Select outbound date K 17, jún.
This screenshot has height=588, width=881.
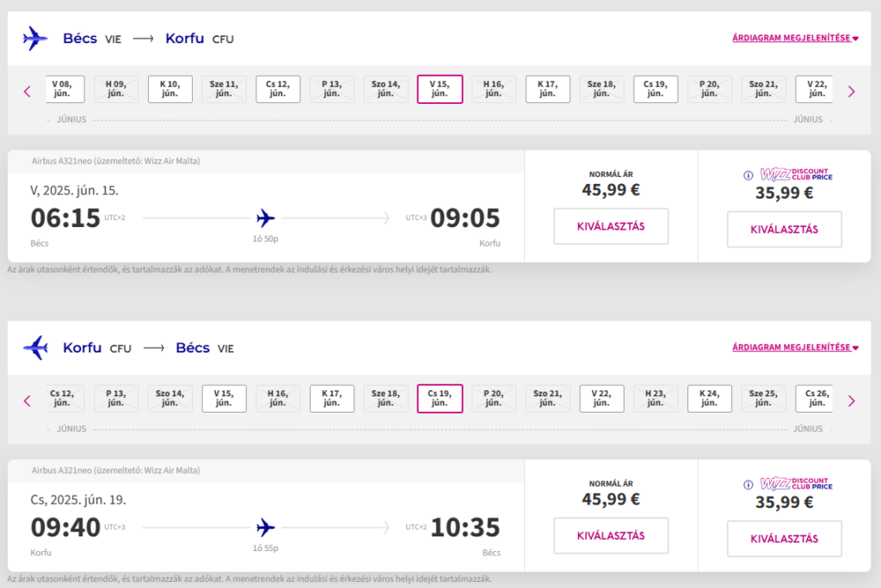(548, 89)
